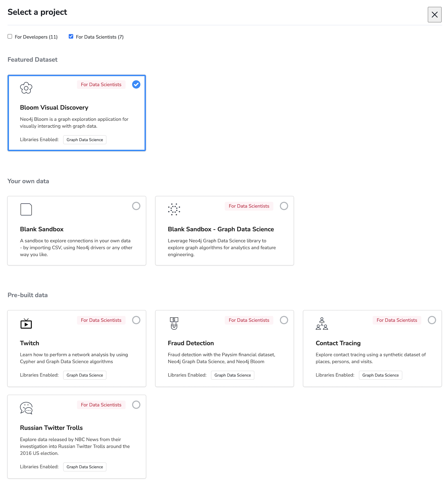Screen dimensions: 448x486
Task: Click the Twitch card title
Action: pos(30,343)
